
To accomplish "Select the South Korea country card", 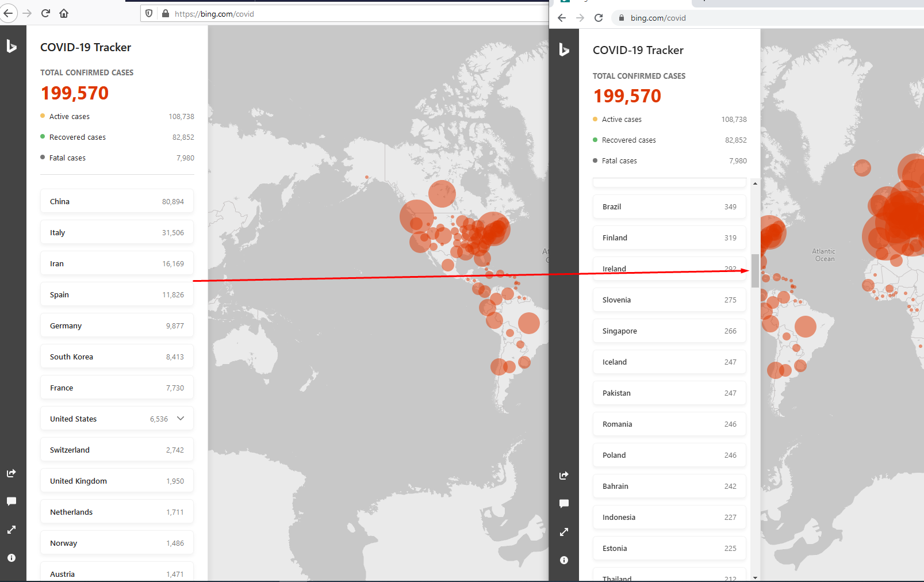I will pyautogui.click(x=117, y=357).
